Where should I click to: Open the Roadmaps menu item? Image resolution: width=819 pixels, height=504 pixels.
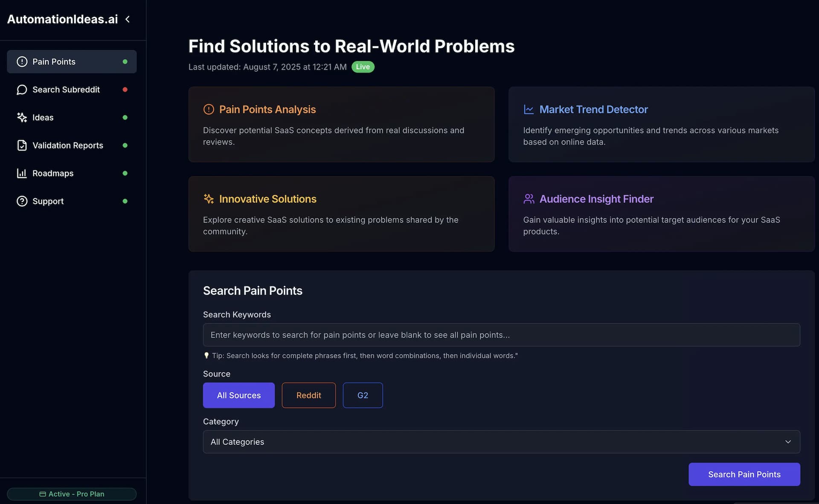[53, 173]
